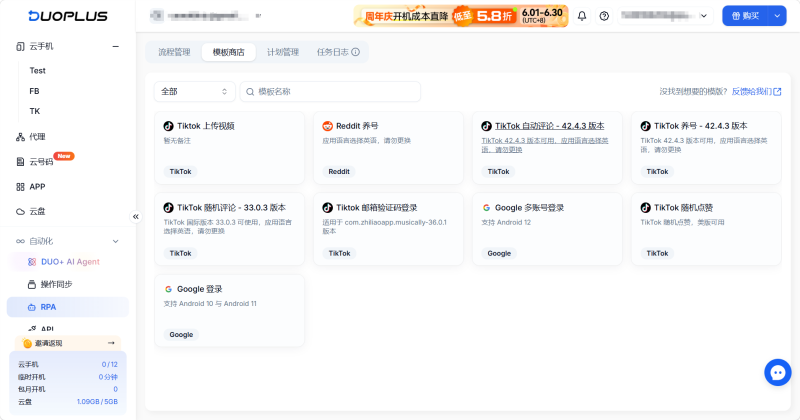Open TikTok 自动评论 - 42.4.3 版本 title link
Viewport: 800px width, 420px height.
coord(549,126)
